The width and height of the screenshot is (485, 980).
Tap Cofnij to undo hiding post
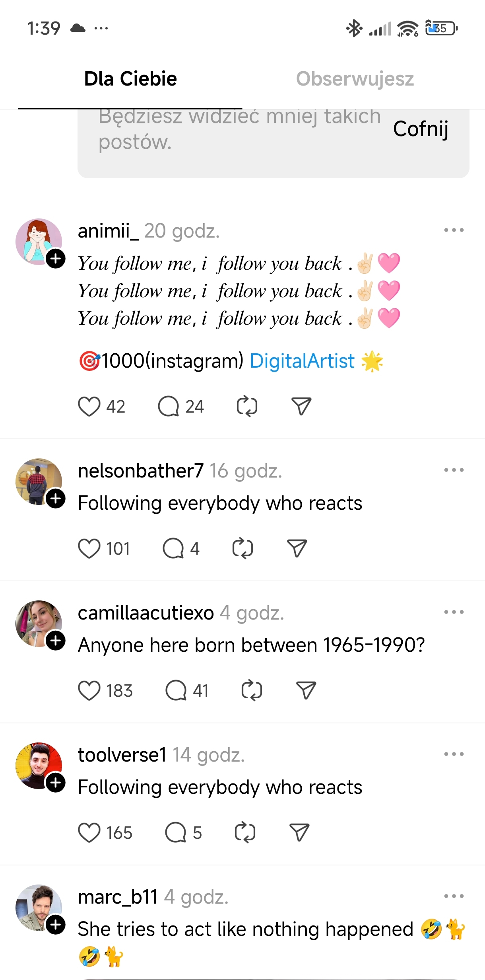(x=421, y=129)
